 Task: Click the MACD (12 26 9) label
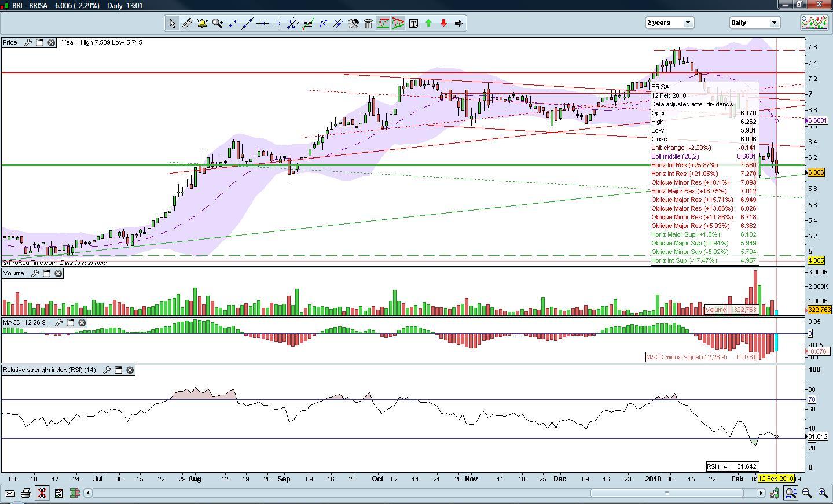(26, 322)
